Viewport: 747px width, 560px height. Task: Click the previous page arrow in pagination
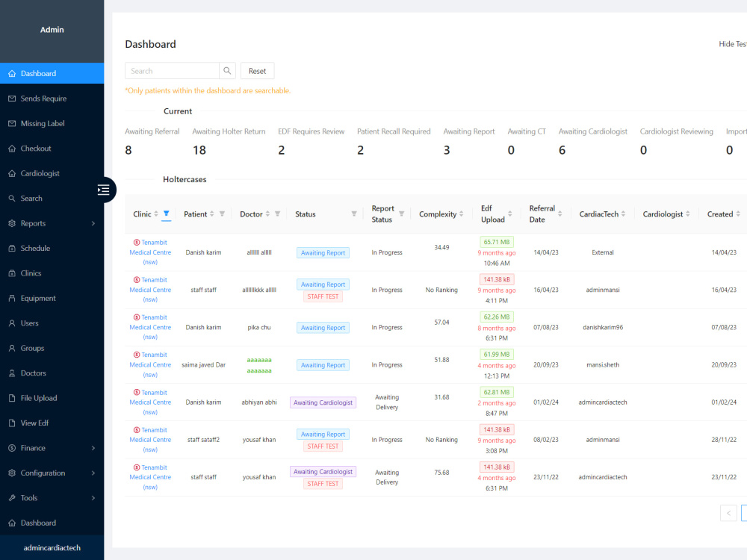click(x=728, y=513)
